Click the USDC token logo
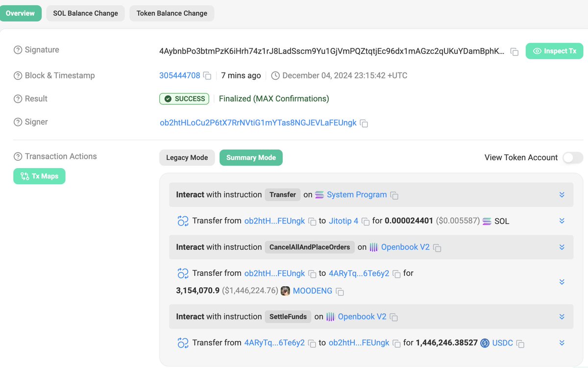The height and width of the screenshot is (368, 588). point(485,343)
